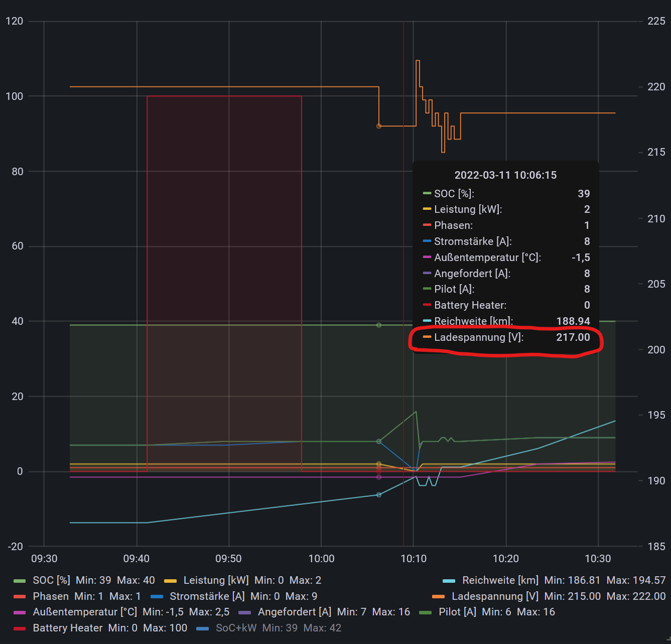
Task: Click the Leistung [kW] legend label
Action: pyautogui.click(x=216, y=580)
